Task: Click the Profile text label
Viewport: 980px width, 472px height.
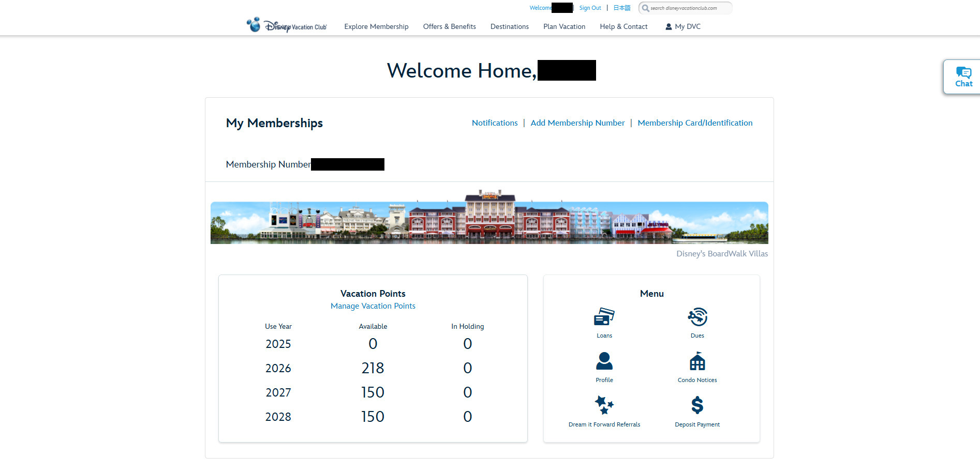Action: pos(604,380)
